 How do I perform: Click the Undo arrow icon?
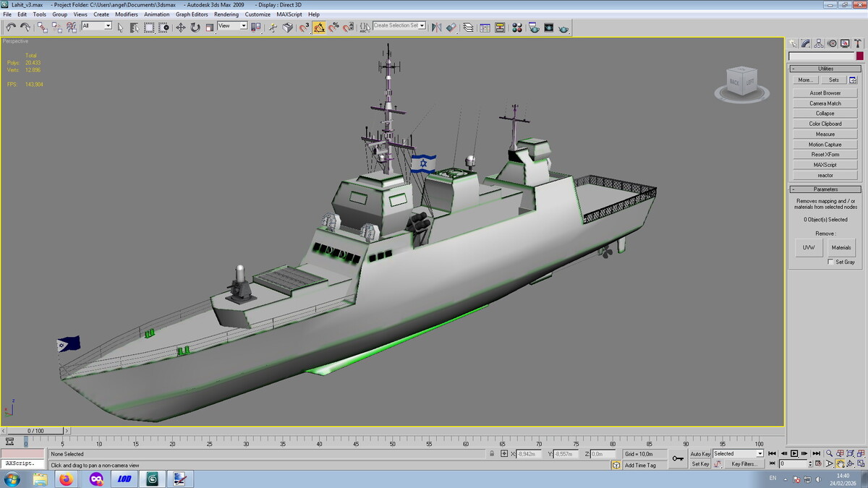11,27
